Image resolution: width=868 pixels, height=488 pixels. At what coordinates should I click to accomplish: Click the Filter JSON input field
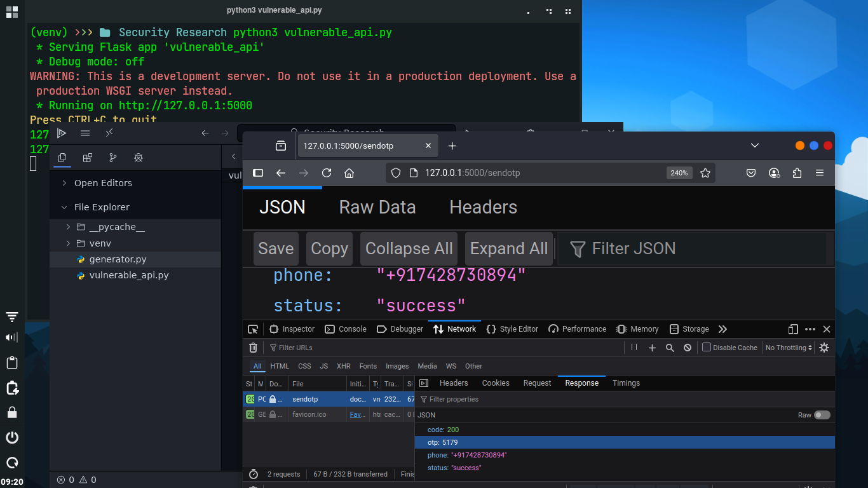click(x=693, y=248)
